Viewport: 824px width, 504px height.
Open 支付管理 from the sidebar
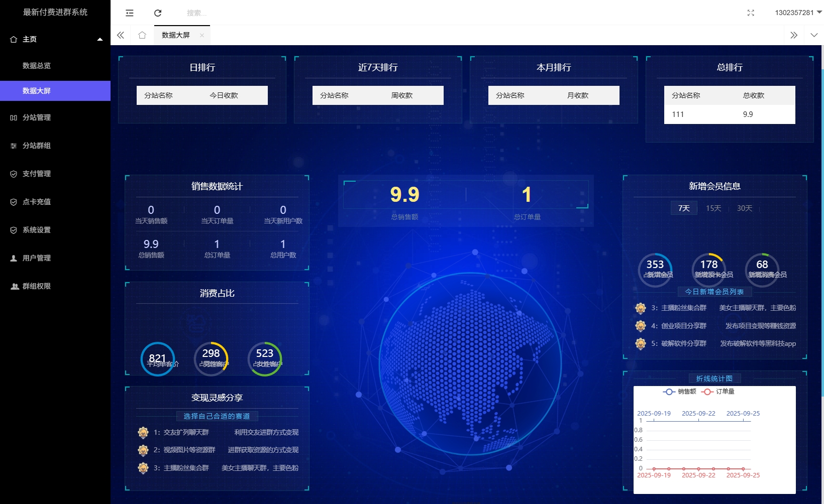coord(37,174)
